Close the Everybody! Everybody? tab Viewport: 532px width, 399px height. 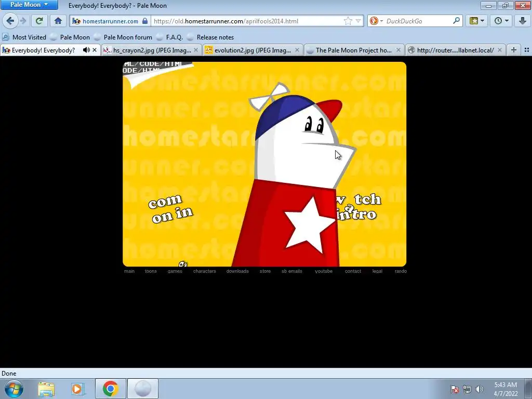95,50
